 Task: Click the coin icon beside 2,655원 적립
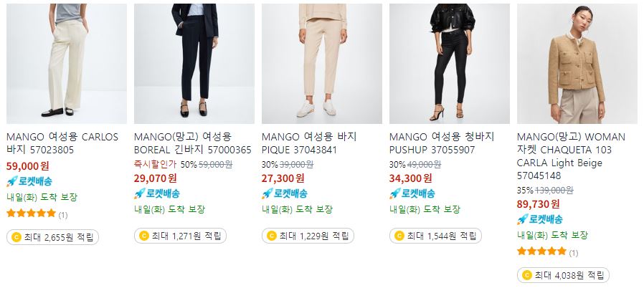16,237
